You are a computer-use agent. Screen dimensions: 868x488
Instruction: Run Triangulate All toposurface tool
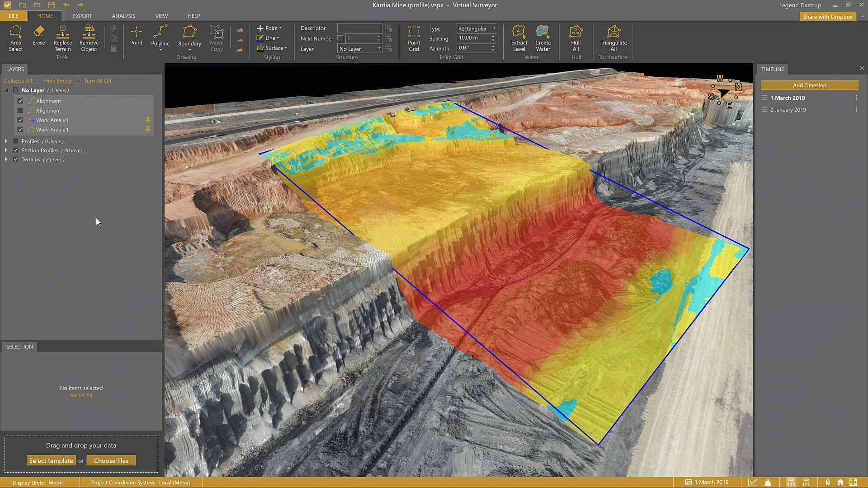613,38
